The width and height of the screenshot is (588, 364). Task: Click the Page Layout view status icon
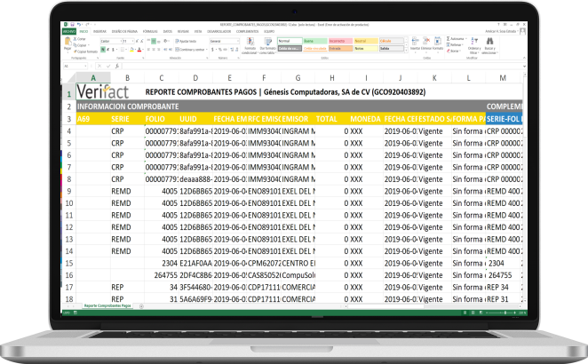(x=473, y=313)
